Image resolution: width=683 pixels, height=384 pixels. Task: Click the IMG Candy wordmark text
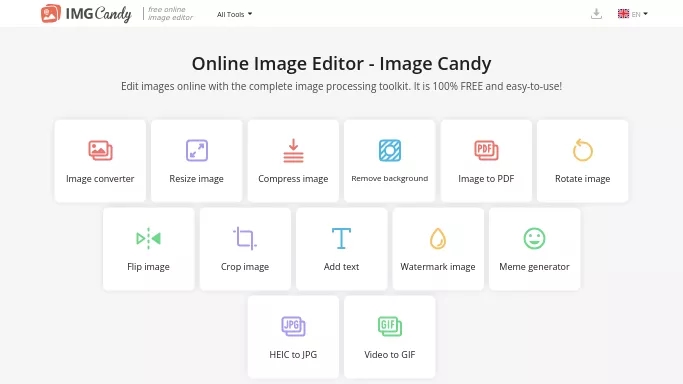click(x=98, y=14)
